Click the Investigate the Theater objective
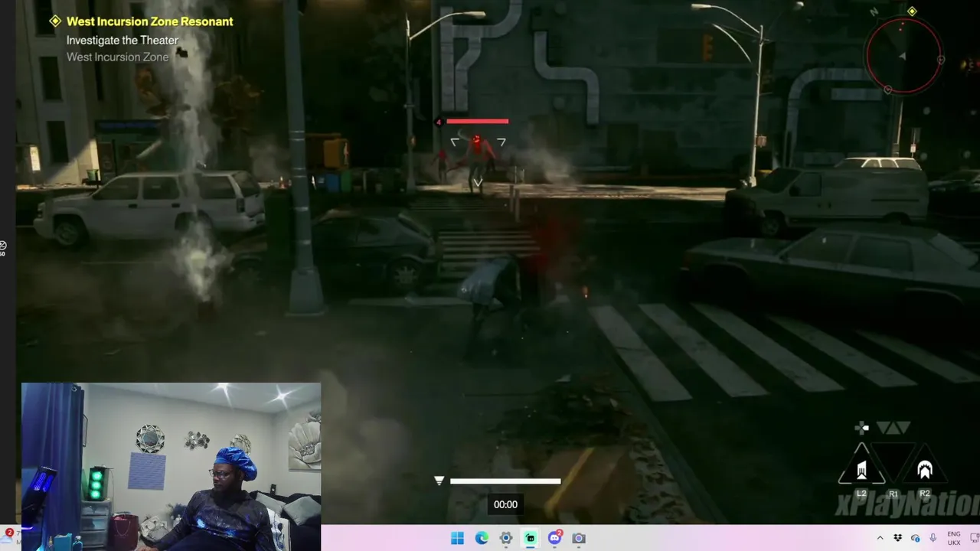This screenshot has width=980, height=551. tap(122, 40)
